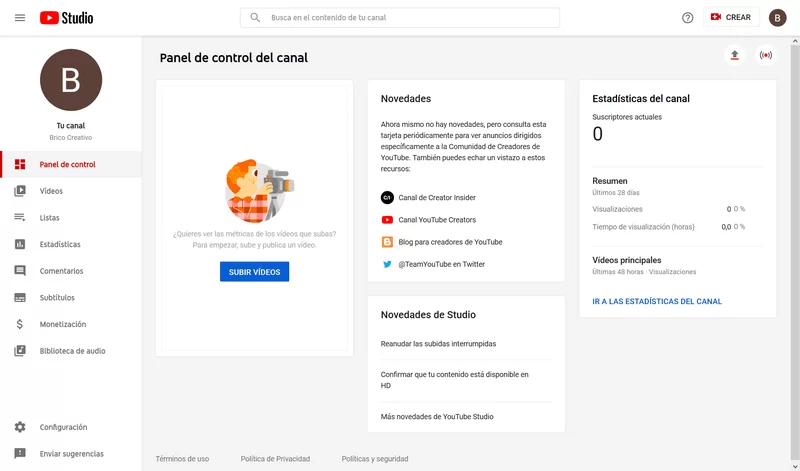
Task: Open Reanudar las subidas interrumpidas
Action: (x=438, y=344)
